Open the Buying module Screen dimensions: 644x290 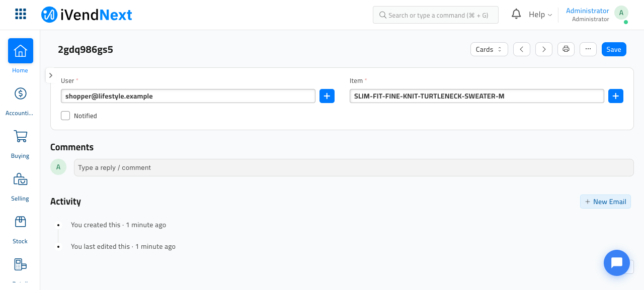pos(21,144)
